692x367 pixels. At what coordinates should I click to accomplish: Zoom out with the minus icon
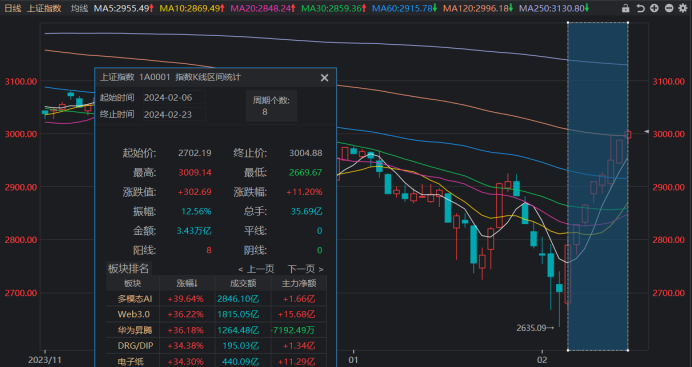point(669,8)
